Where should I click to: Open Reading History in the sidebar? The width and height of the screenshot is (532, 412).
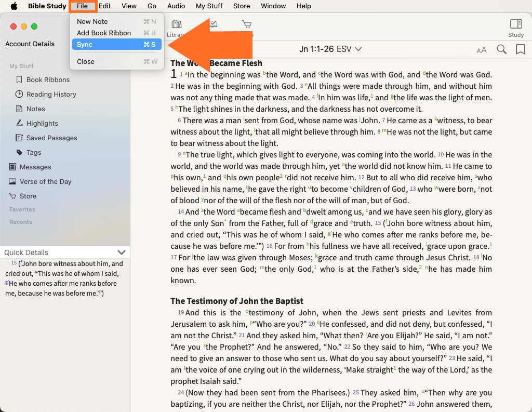pos(51,95)
